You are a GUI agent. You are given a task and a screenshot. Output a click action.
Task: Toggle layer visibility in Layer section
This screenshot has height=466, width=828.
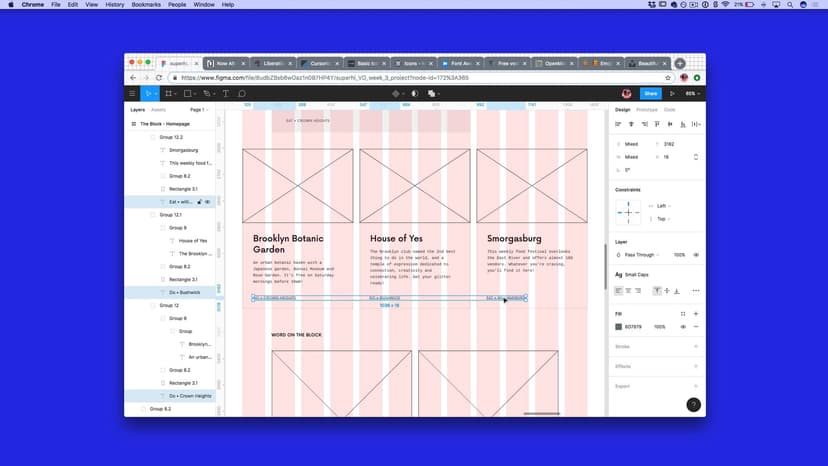point(696,255)
